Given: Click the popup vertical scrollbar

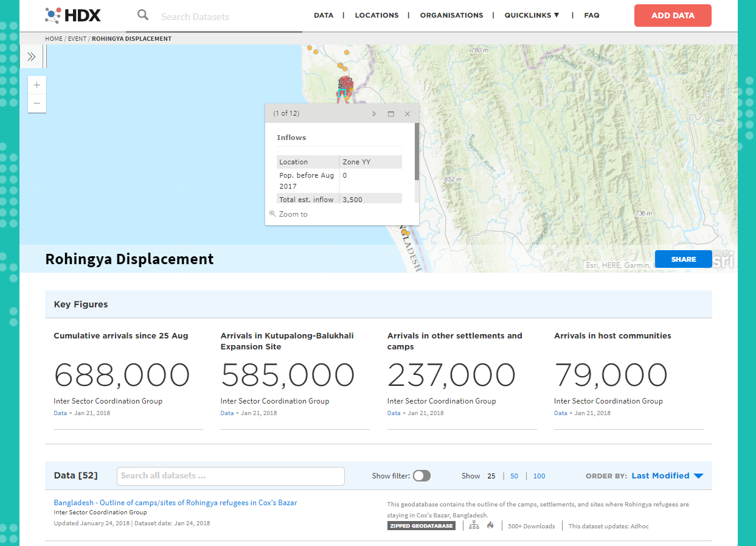Looking at the screenshot, I should click(417, 152).
